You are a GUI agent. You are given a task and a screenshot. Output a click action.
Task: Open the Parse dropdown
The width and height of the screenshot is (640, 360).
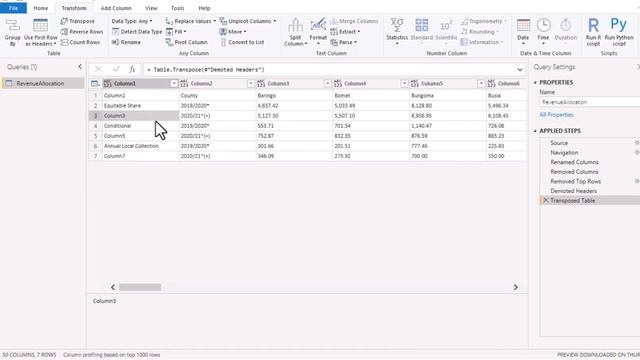click(344, 42)
